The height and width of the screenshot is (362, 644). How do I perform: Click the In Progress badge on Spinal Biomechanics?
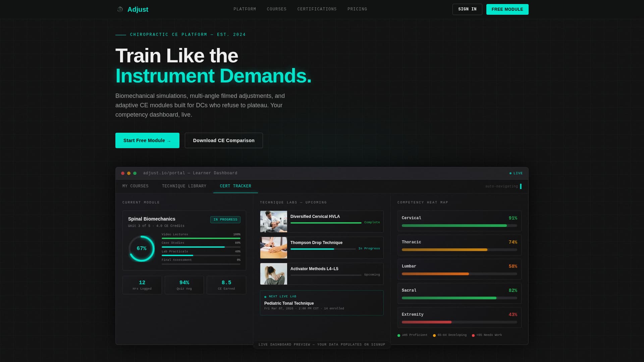(225, 220)
